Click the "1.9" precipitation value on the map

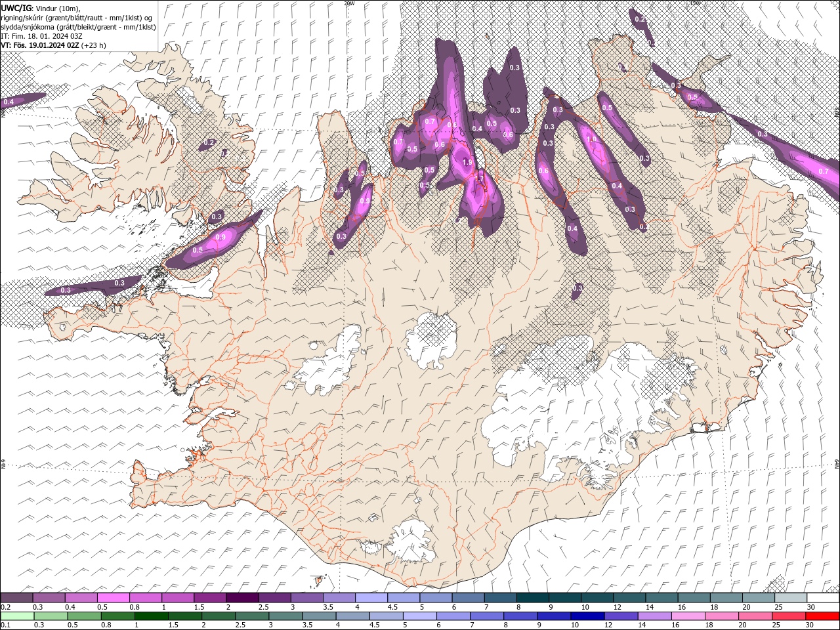467,162
